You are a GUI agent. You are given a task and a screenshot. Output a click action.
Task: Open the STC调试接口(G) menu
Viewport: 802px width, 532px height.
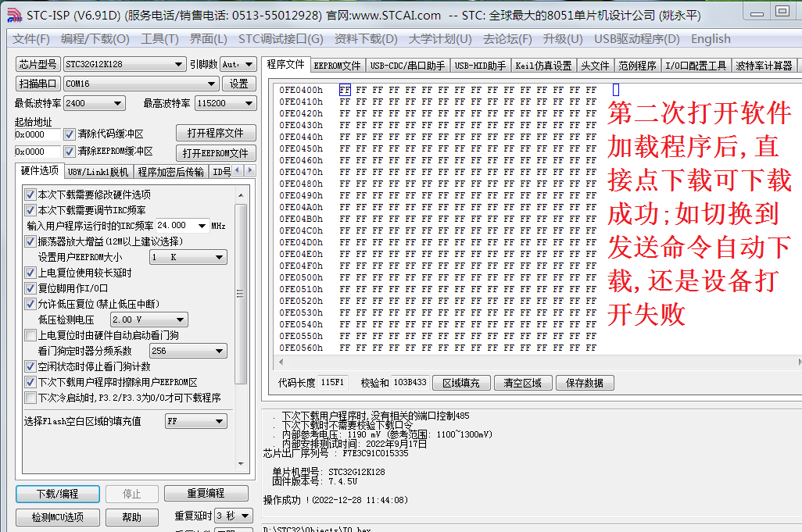coord(281,39)
